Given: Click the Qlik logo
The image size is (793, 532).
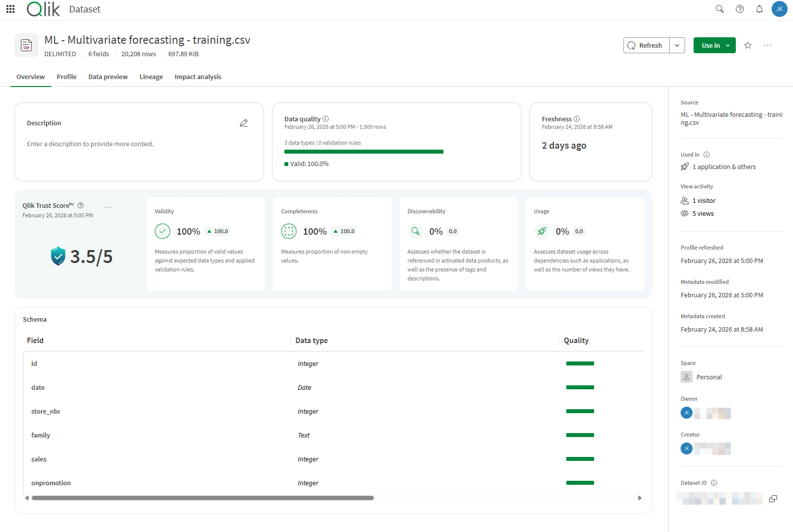Looking at the screenshot, I should [x=43, y=9].
